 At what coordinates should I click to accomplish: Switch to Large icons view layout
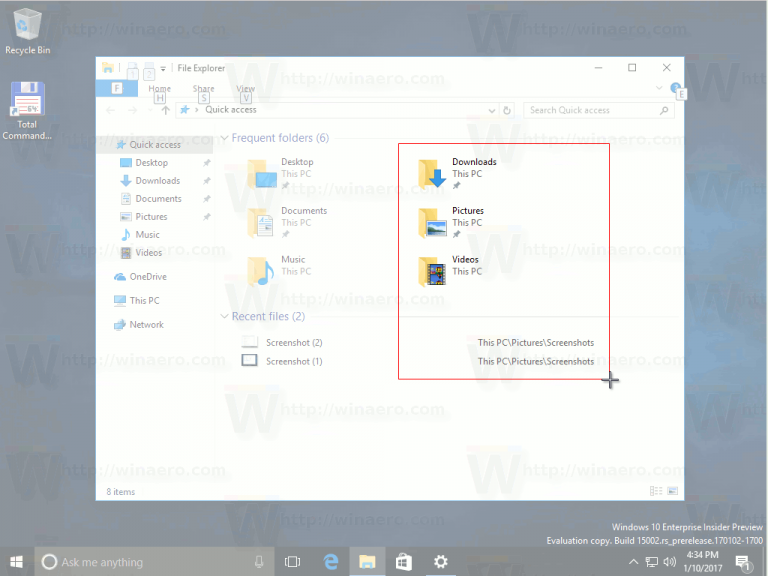[672, 491]
